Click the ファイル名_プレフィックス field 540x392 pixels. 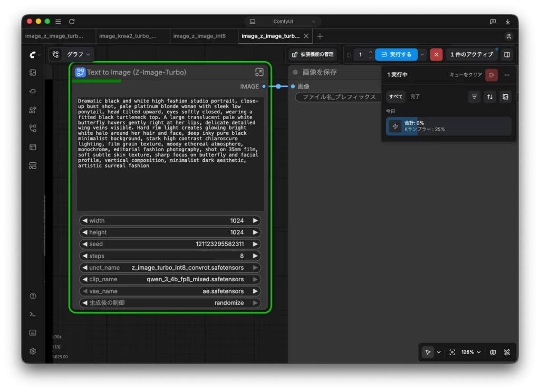[339, 97]
